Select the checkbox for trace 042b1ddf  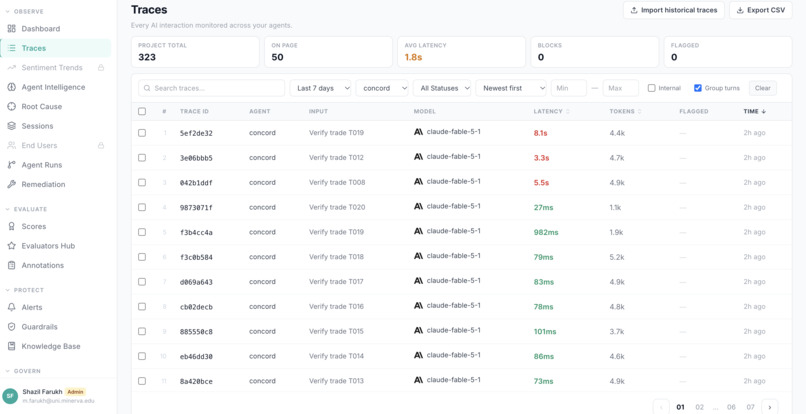coord(142,182)
